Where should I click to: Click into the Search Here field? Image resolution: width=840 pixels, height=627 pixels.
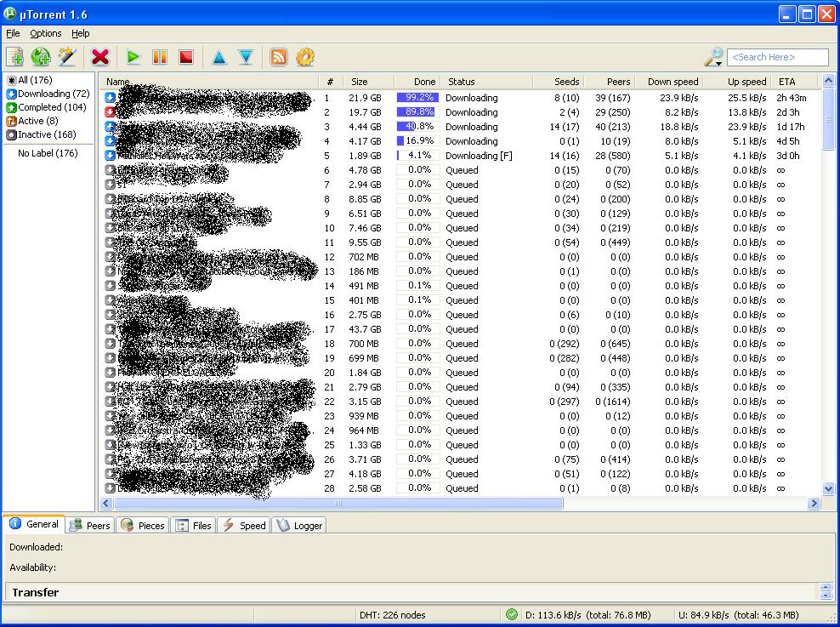click(x=777, y=57)
